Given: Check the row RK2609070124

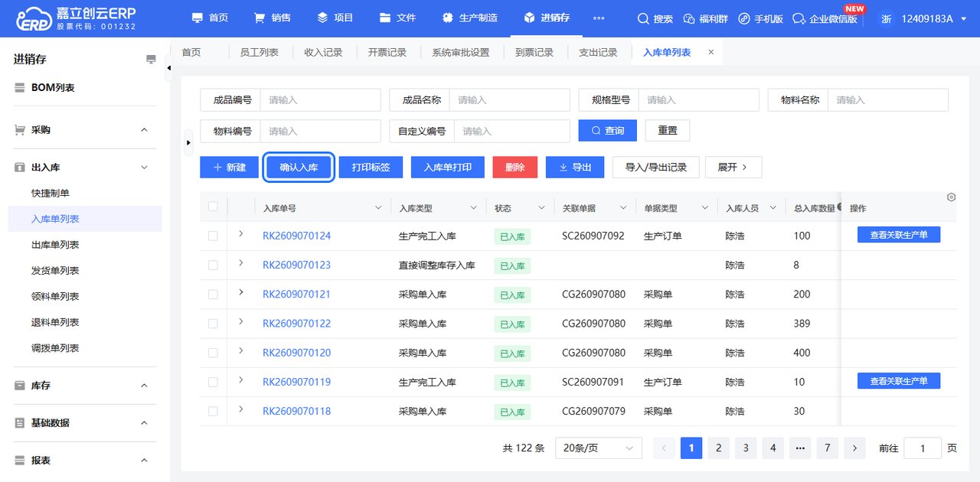Looking at the screenshot, I should pyautogui.click(x=213, y=236).
